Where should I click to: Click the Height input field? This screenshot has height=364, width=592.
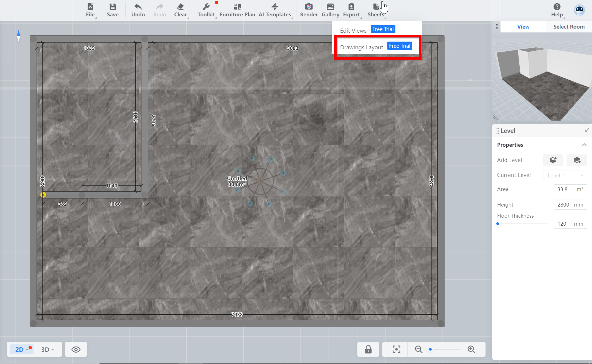coord(563,205)
